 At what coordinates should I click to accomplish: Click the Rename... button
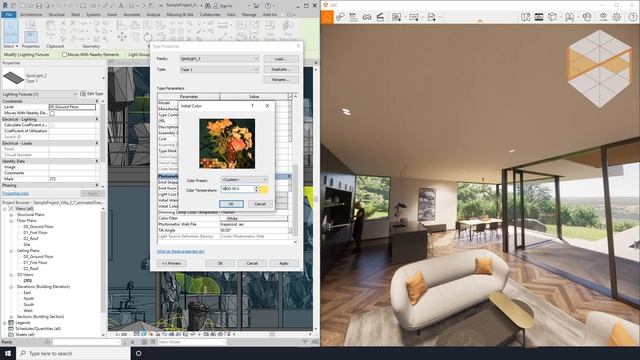(280, 80)
